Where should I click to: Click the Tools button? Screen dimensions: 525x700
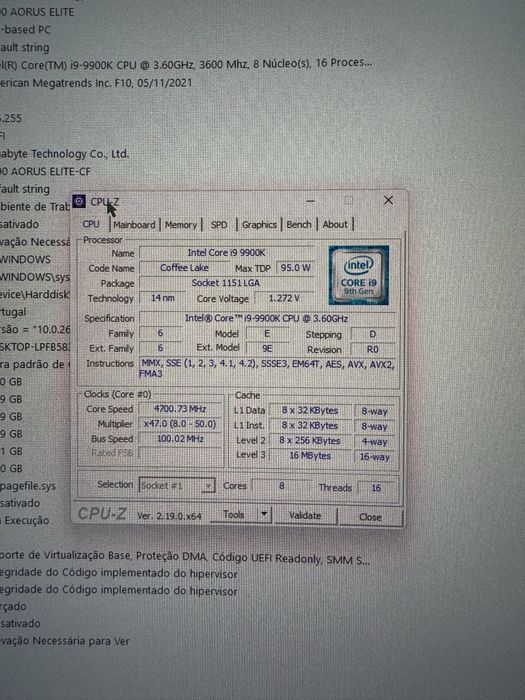(233, 515)
